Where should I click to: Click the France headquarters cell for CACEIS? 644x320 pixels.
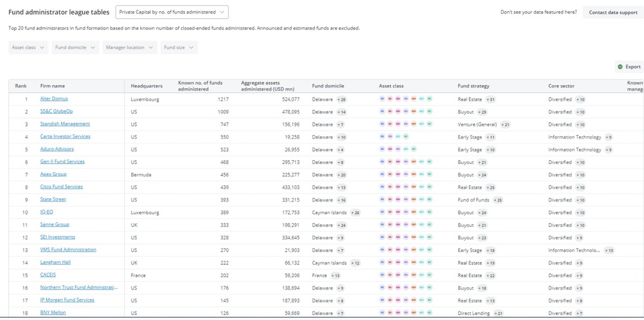pos(138,275)
